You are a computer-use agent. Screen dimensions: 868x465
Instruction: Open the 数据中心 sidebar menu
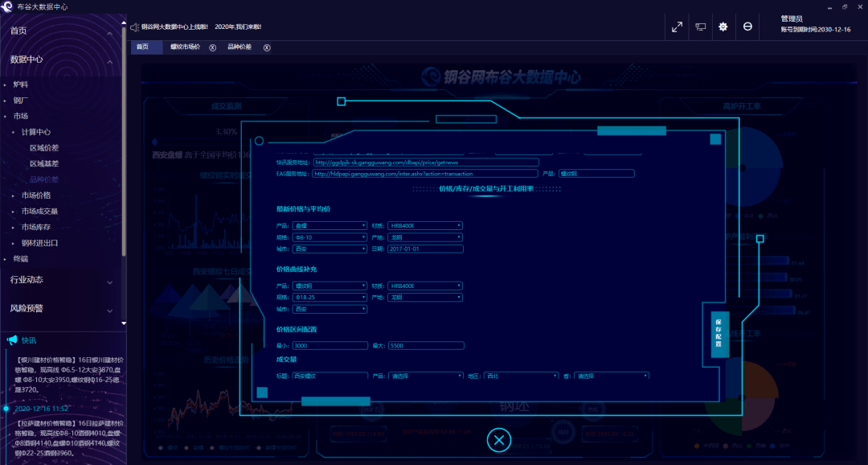tap(26, 60)
